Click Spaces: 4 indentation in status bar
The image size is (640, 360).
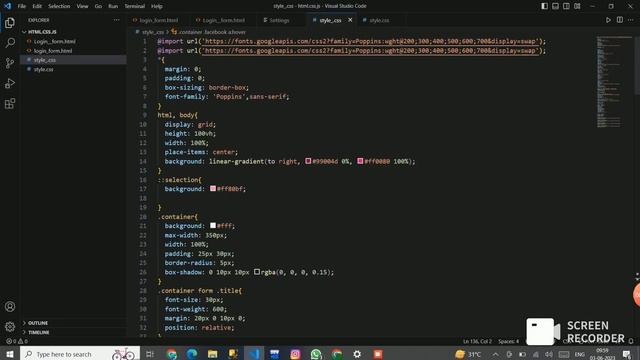coord(508,341)
